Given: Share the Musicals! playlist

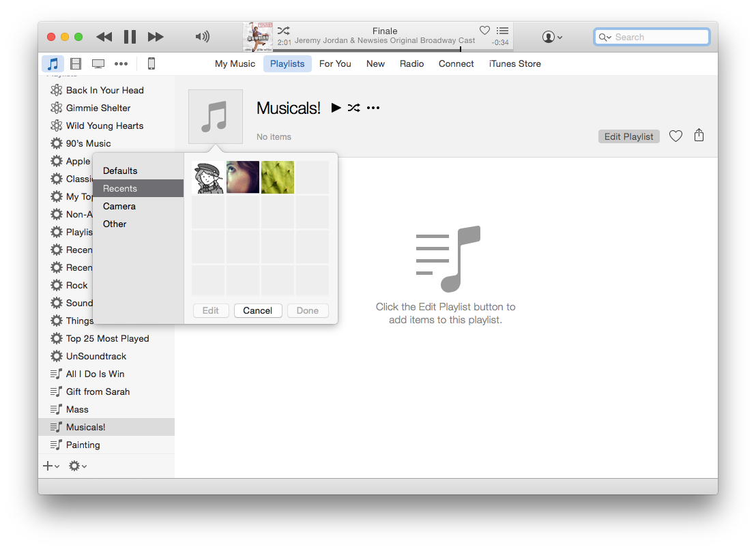Looking at the screenshot, I should pyautogui.click(x=699, y=136).
